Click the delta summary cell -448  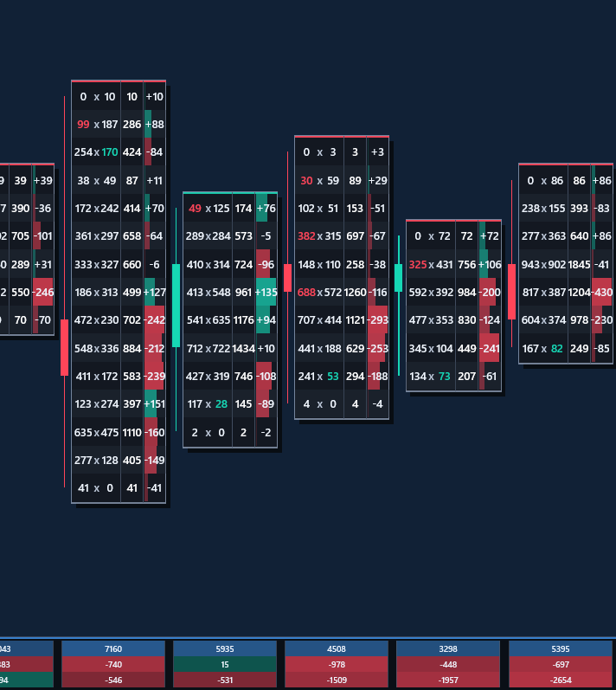pyautogui.click(x=448, y=664)
